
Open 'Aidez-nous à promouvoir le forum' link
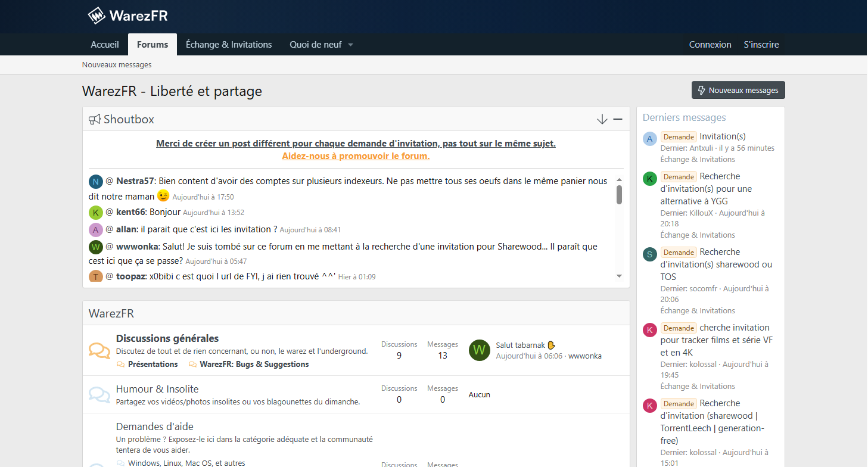pyautogui.click(x=356, y=156)
